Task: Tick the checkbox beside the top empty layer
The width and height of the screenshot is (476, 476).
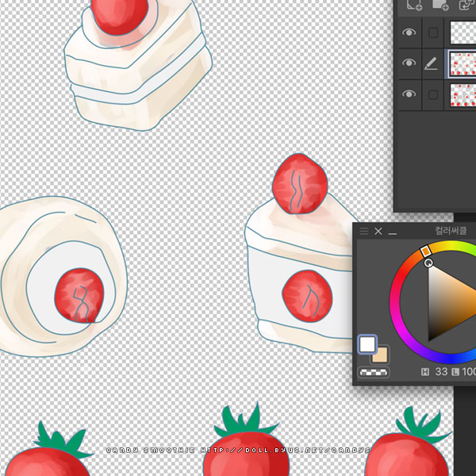Action: click(x=433, y=33)
